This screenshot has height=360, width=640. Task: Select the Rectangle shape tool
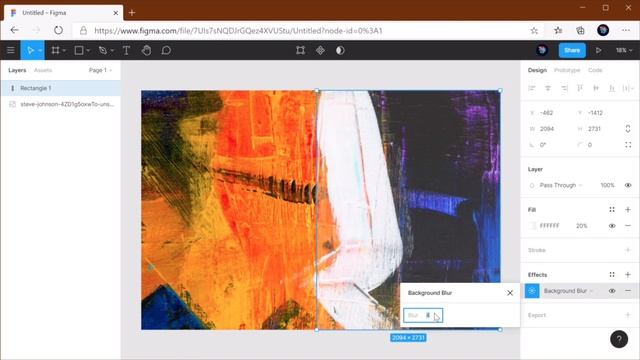[x=79, y=50]
